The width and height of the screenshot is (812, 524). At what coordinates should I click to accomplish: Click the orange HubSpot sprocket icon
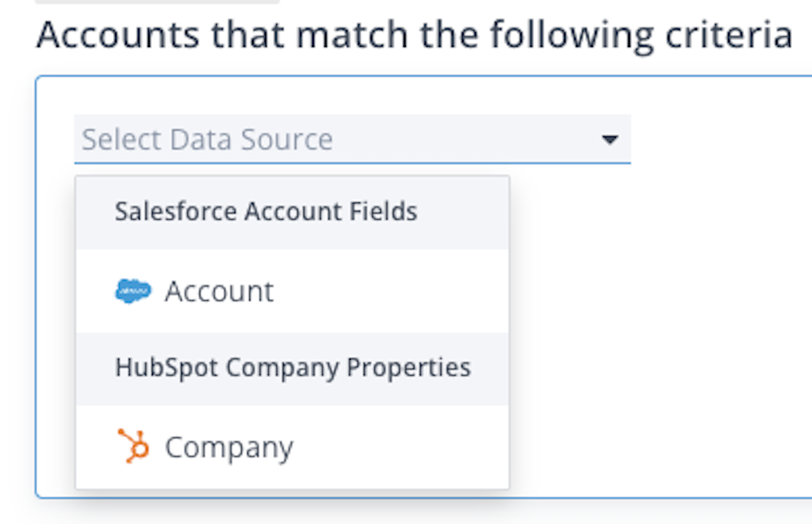133,446
